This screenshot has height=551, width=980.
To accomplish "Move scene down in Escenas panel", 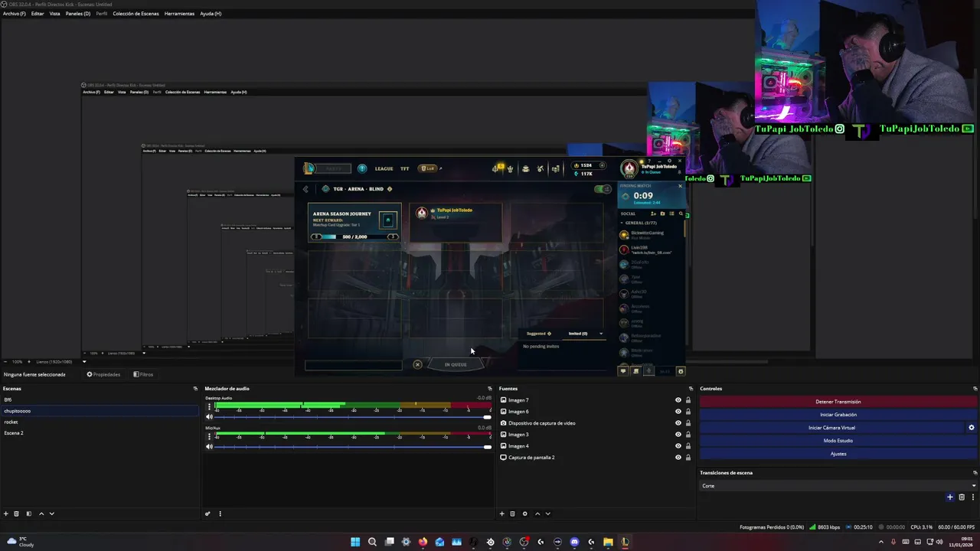I will click(52, 514).
